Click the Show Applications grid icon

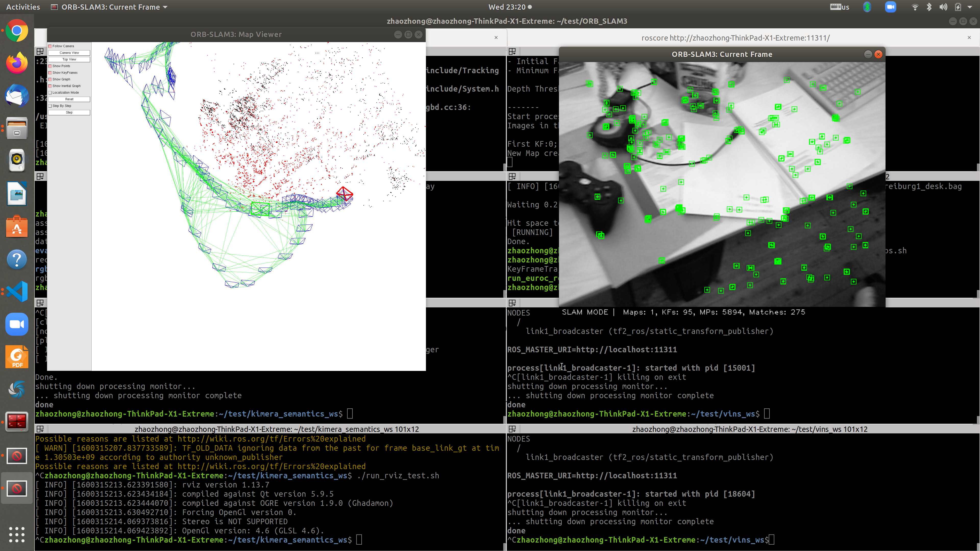[x=17, y=534]
